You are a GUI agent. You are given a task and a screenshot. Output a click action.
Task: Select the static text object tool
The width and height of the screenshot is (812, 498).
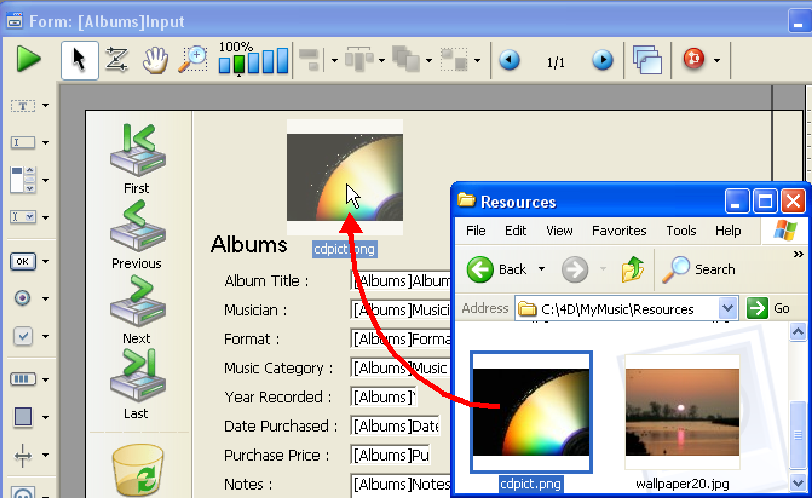coord(23,106)
